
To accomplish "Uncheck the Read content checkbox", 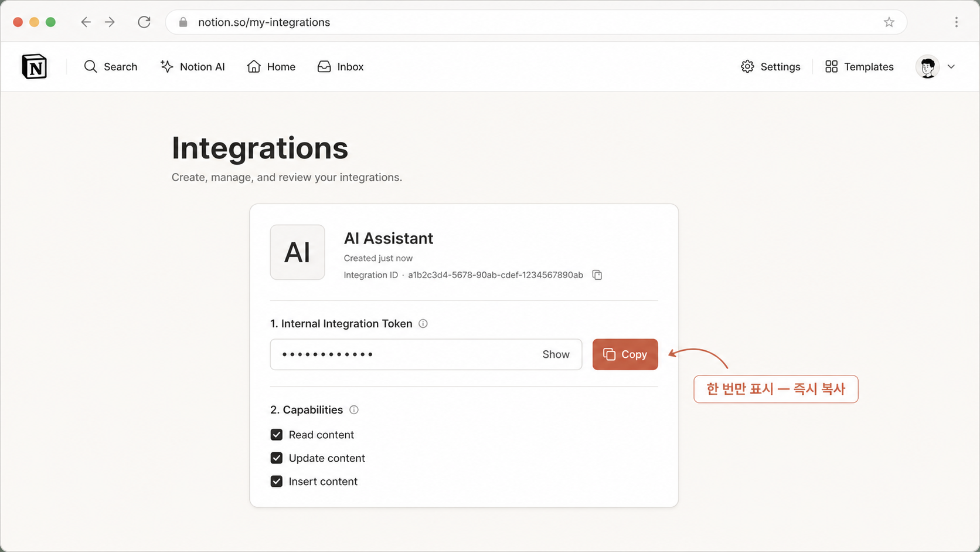I will [x=277, y=435].
